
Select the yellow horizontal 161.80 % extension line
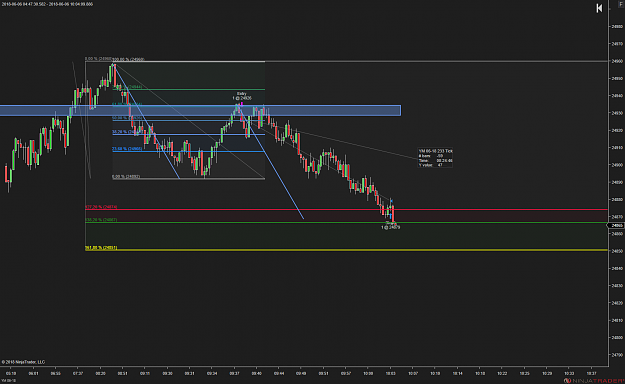point(347,250)
